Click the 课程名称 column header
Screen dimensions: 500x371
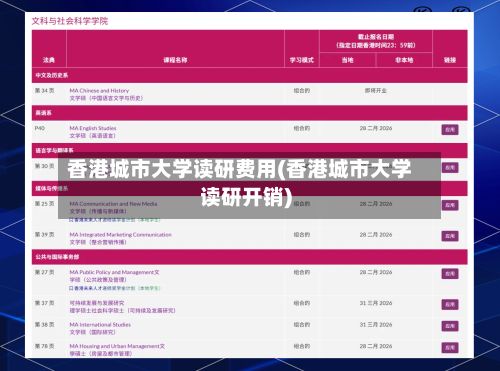[175, 60]
